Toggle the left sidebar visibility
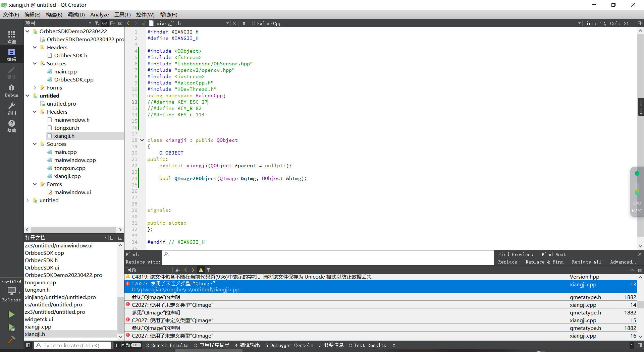The width and height of the screenshot is (644, 352). pyautogui.click(x=28, y=345)
